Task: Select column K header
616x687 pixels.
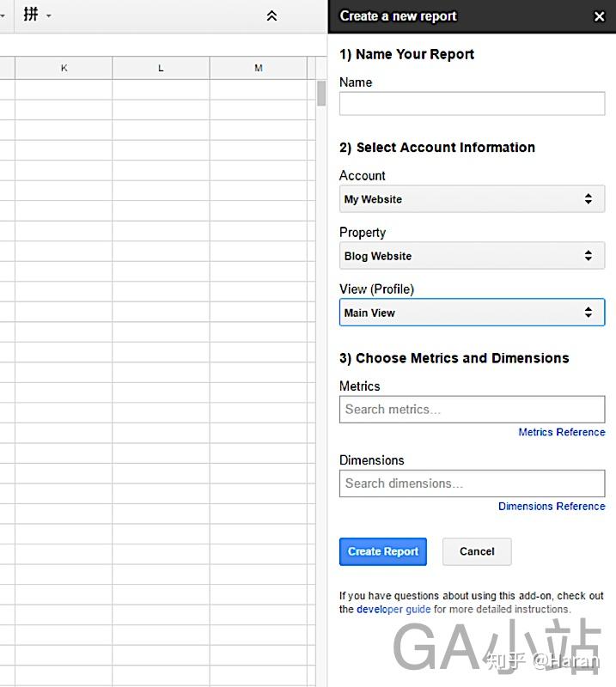Action: [x=64, y=68]
